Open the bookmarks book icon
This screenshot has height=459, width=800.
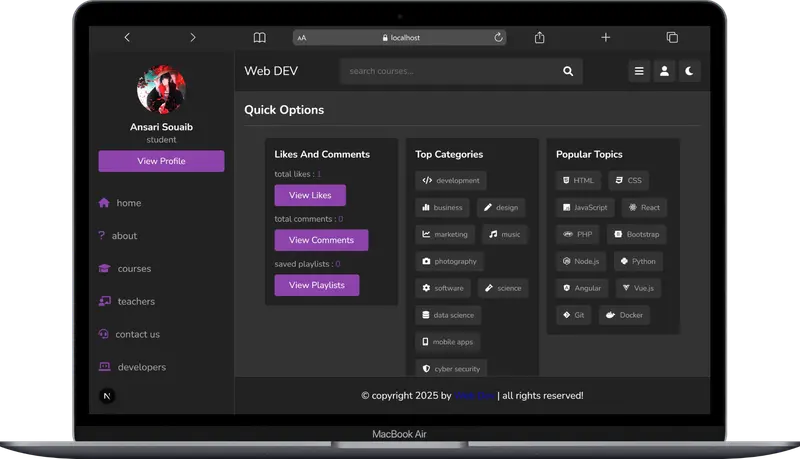click(259, 37)
